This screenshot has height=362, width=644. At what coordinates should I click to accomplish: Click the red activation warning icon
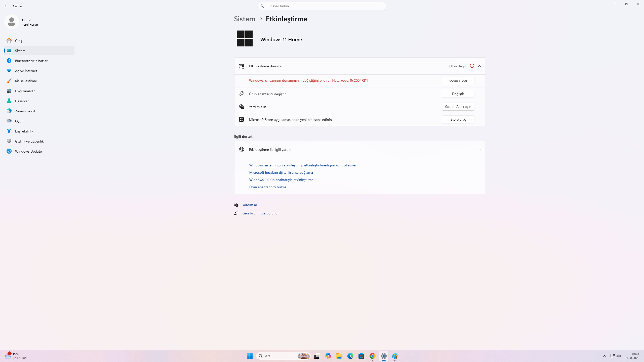(x=472, y=66)
